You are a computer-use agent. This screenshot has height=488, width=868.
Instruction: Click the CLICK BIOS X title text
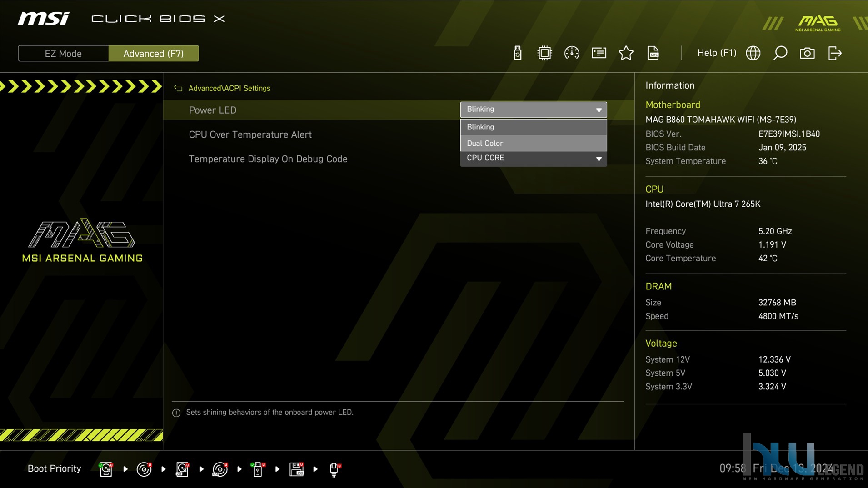point(158,19)
